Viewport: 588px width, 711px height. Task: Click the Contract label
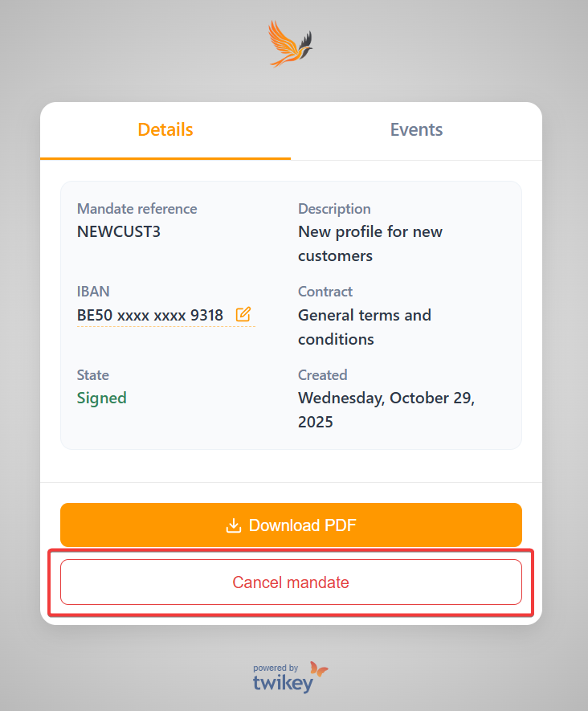[x=325, y=292]
